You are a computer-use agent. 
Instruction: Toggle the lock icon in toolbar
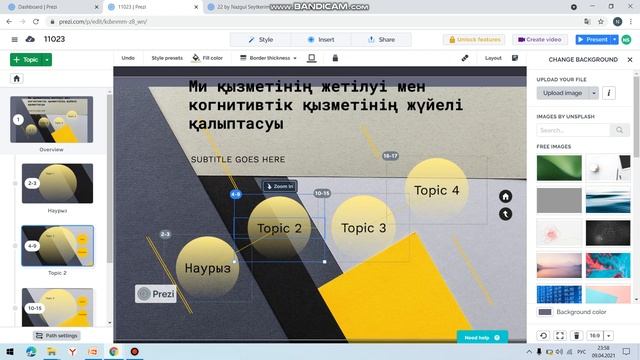[x=335, y=58]
